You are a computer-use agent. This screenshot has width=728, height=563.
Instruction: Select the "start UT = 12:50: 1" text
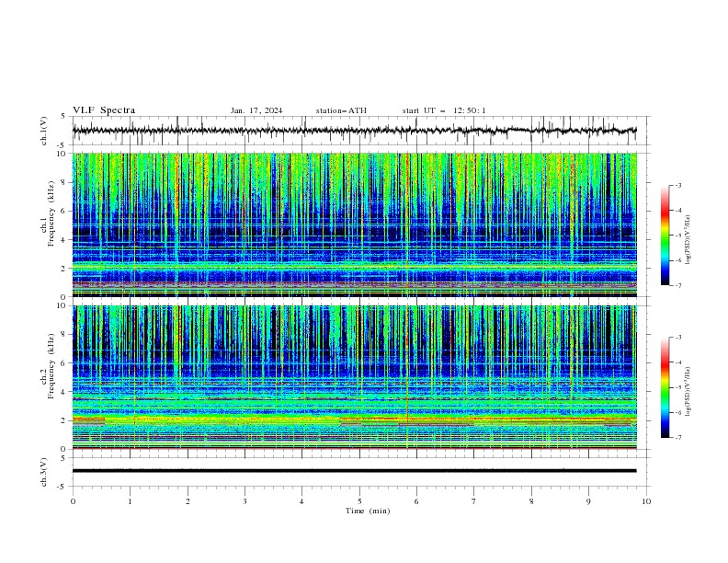(x=444, y=110)
